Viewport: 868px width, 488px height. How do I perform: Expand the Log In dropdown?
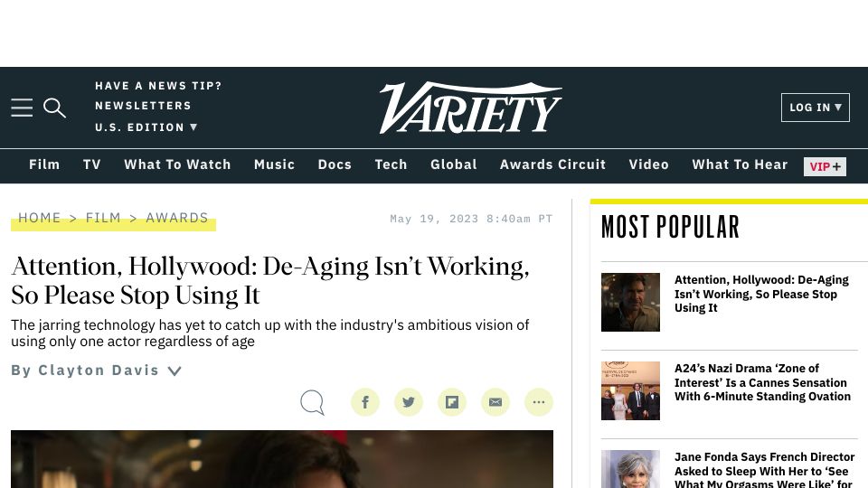click(x=816, y=108)
